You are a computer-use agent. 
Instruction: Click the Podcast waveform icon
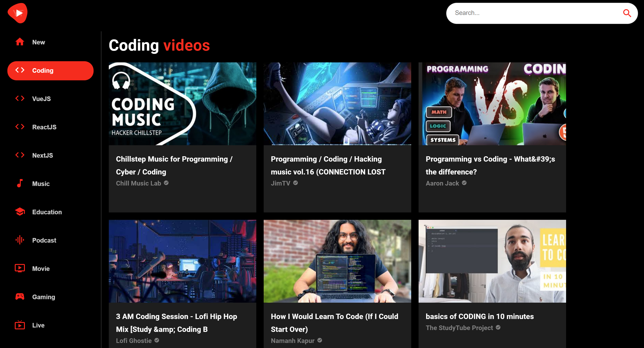click(x=20, y=240)
